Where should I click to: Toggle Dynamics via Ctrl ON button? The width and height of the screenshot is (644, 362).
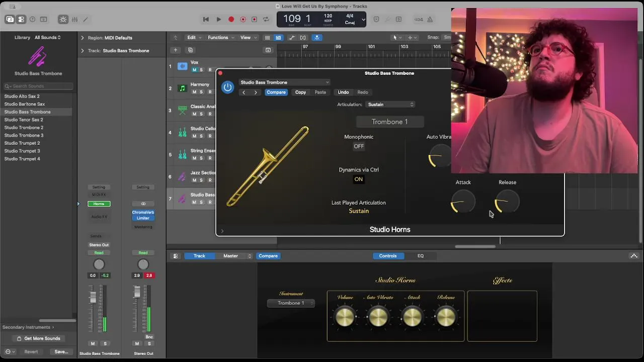click(x=358, y=179)
